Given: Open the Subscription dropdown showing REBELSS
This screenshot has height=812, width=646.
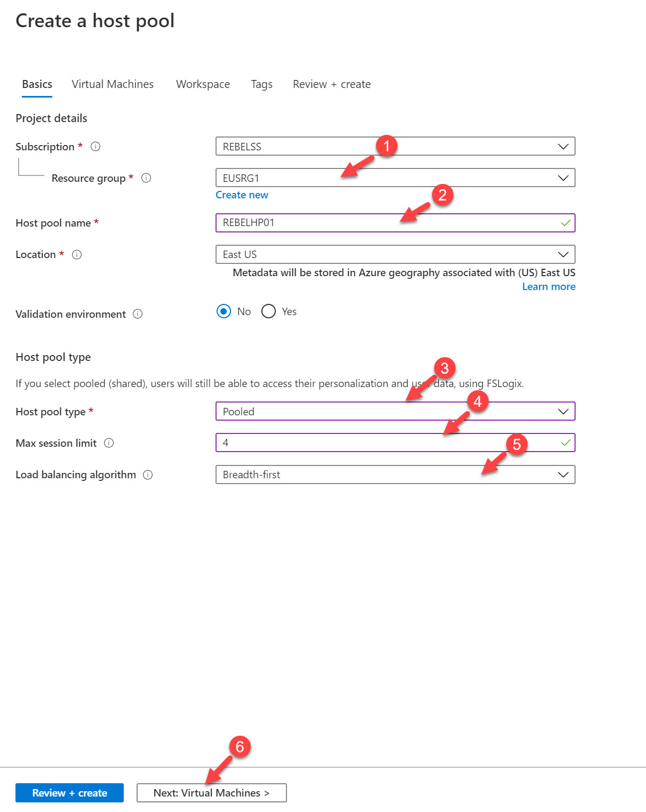Looking at the screenshot, I should [395, 146].
